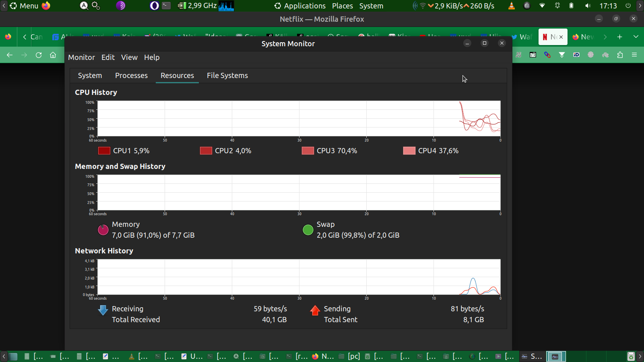The width and height of the screenshot is (644, 362).
Task: Open the Edit menu in System Monitor
Action: tap(108, 57)
